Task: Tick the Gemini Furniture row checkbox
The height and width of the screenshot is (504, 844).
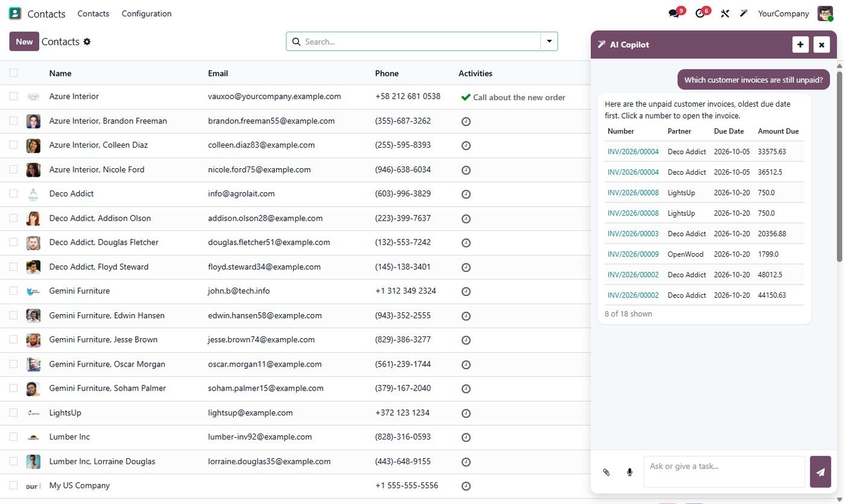Action: 13,291
